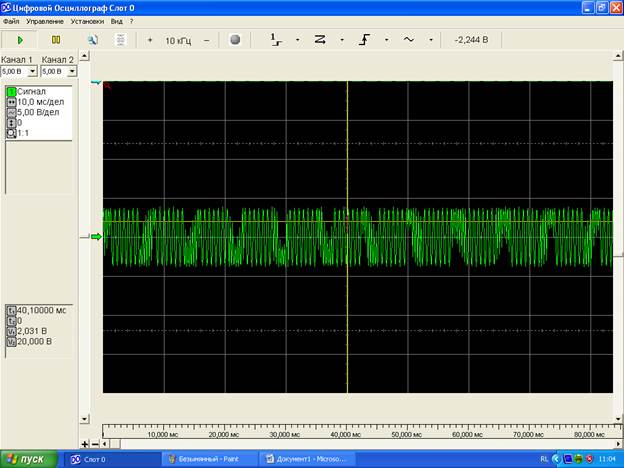Open the Файл menu
The height and width of the screenshot is (468, 624).
(11, 21)
